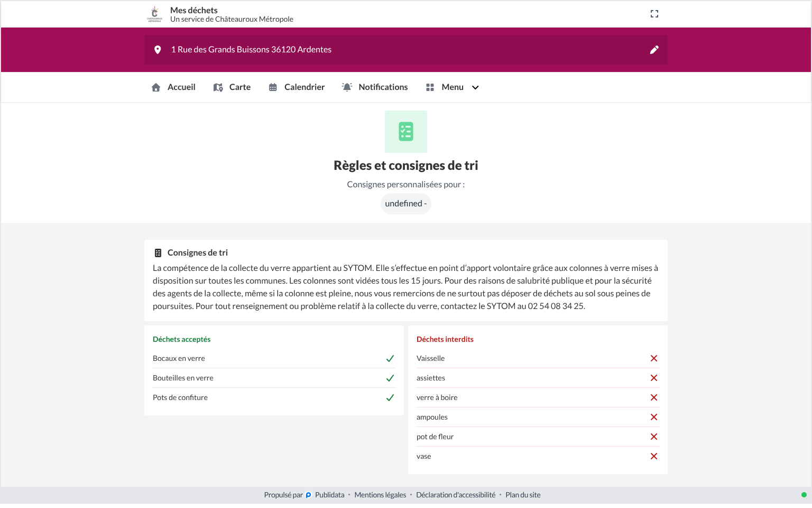Click the Mes déchets site title
812x508 pixels.
click(194, 11)
